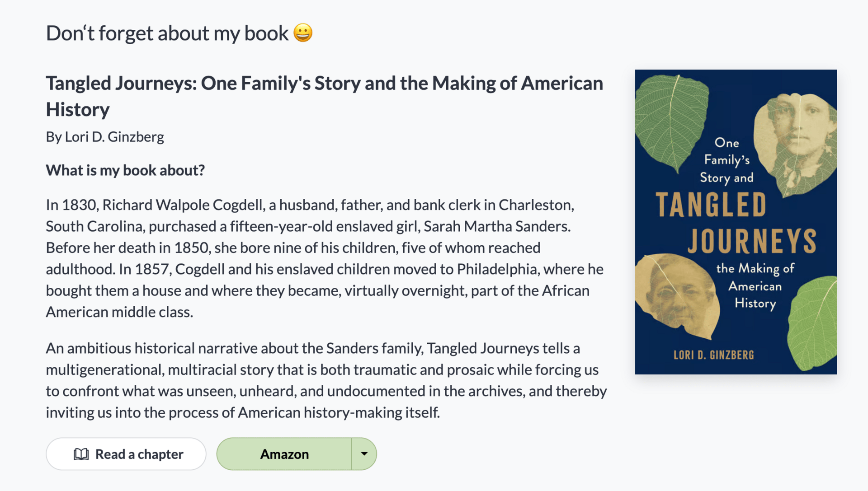This screenshot has width=868, height=491.
Task: Click "One Family's Story and" cover text
Action: pos(726,160)
